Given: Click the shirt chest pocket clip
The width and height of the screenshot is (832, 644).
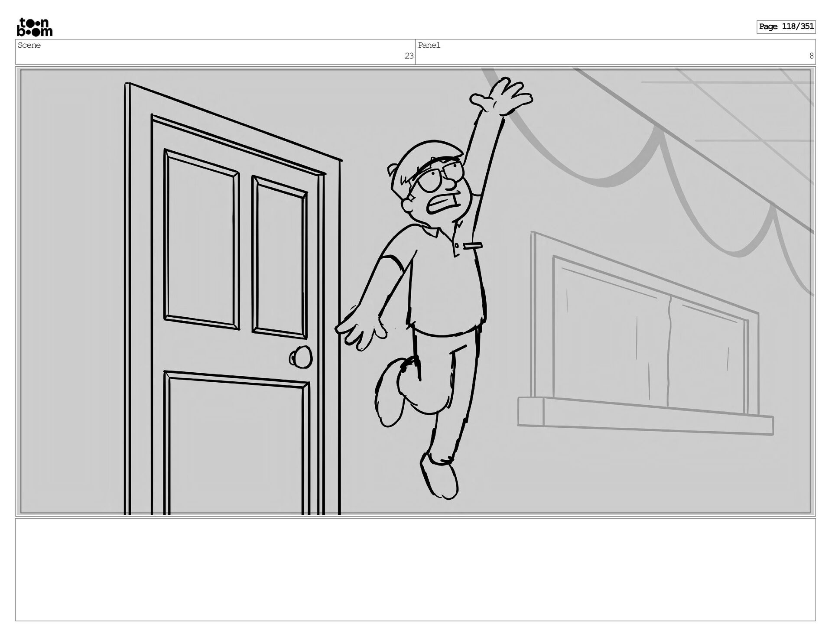Looking at the screenshot, I should click(x=472, y=246).
